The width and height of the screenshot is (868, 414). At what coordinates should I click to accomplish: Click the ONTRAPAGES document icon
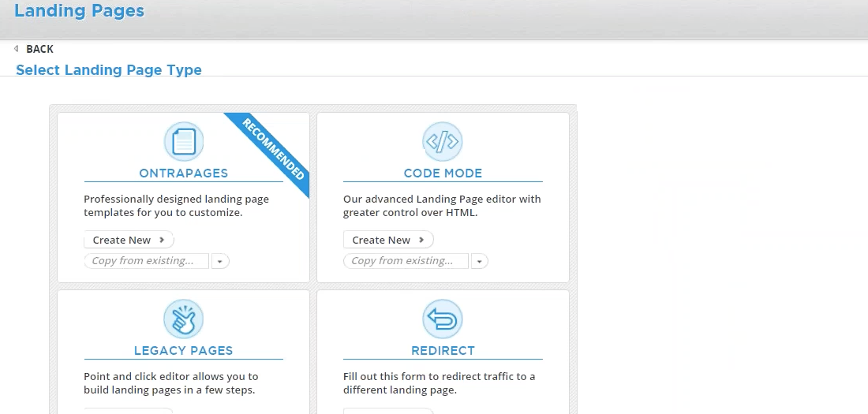tap(184, 142)
